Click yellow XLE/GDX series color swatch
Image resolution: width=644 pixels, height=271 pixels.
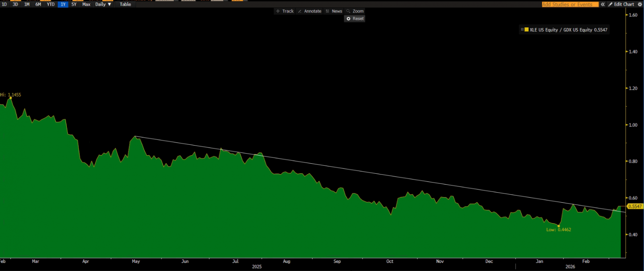point(526,30)
